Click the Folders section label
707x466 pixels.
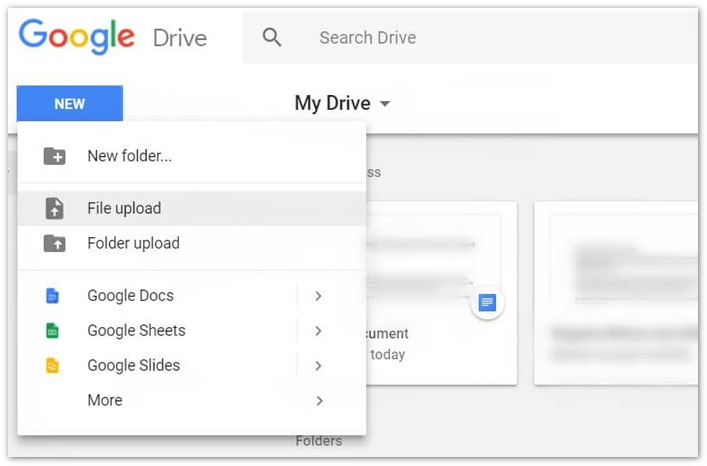click(319, 440)
